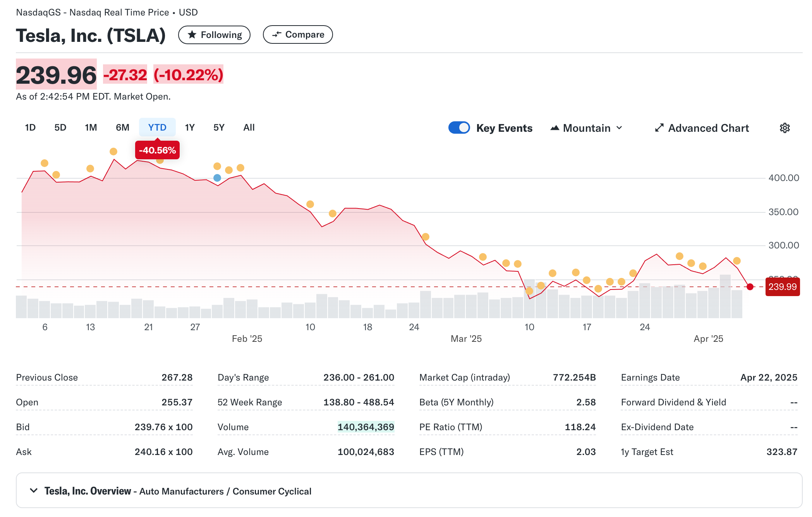Click the current price red dot on chart
This screenshot has height=517, width=812.
tap(750, 287)
